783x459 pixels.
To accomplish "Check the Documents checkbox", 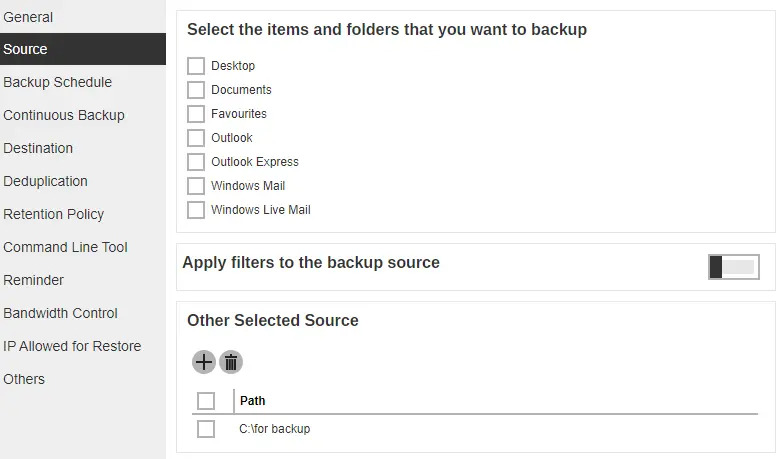I will (x=196, y=90).
